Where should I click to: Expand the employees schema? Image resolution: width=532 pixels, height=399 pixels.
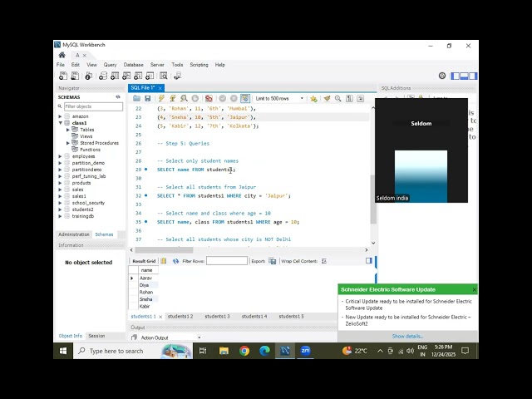[60, 156]
